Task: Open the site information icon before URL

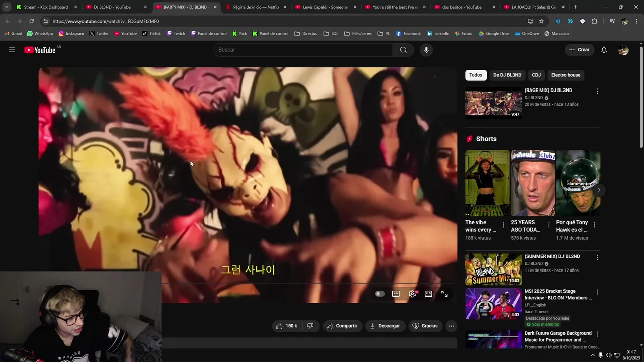Action: [46, 21]
